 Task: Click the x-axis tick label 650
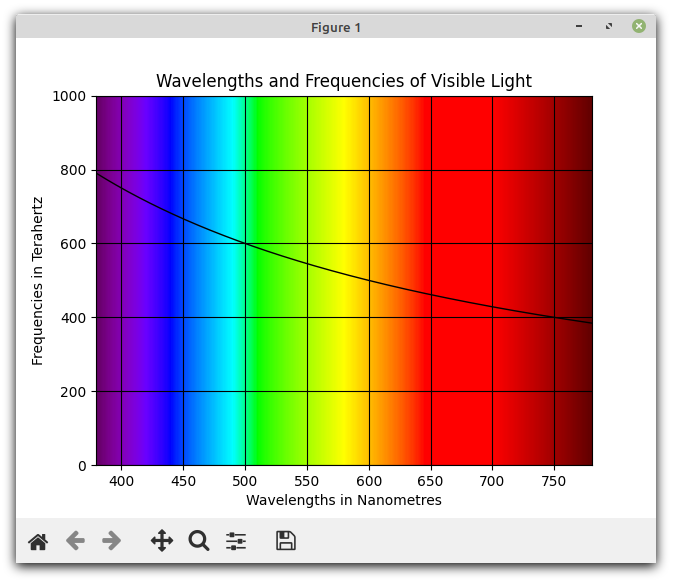[x=430, y=481]
